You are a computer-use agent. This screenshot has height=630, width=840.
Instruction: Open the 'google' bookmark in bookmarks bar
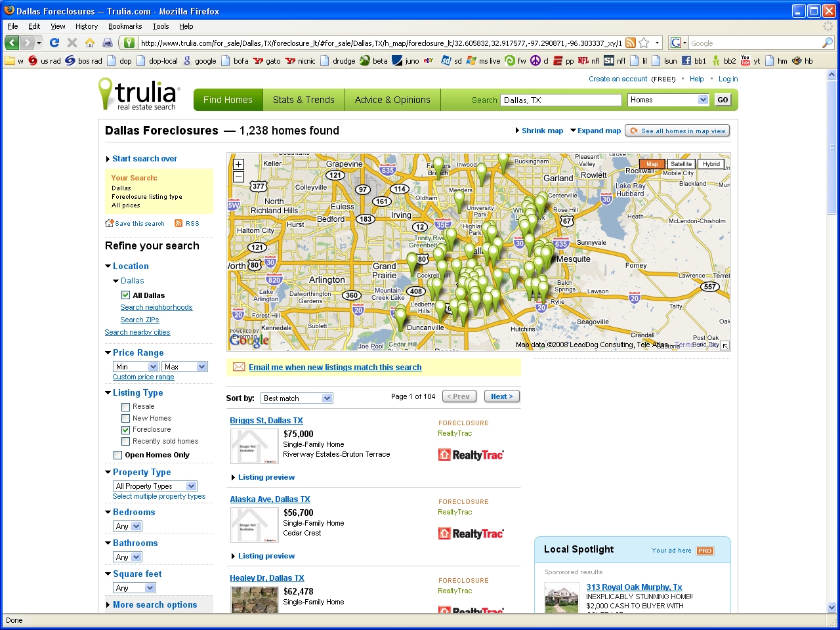point(199,61)
